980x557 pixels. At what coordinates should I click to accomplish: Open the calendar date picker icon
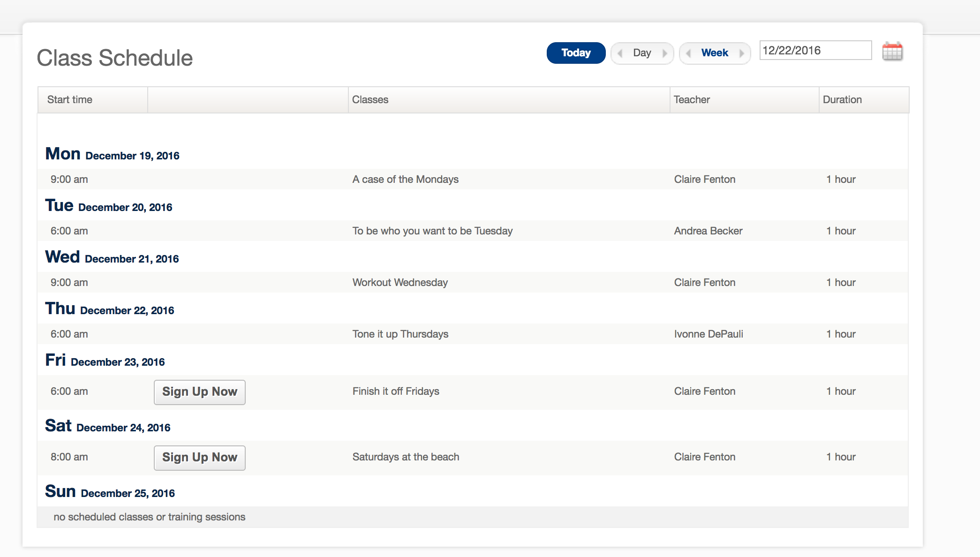(x=892, y=52)
